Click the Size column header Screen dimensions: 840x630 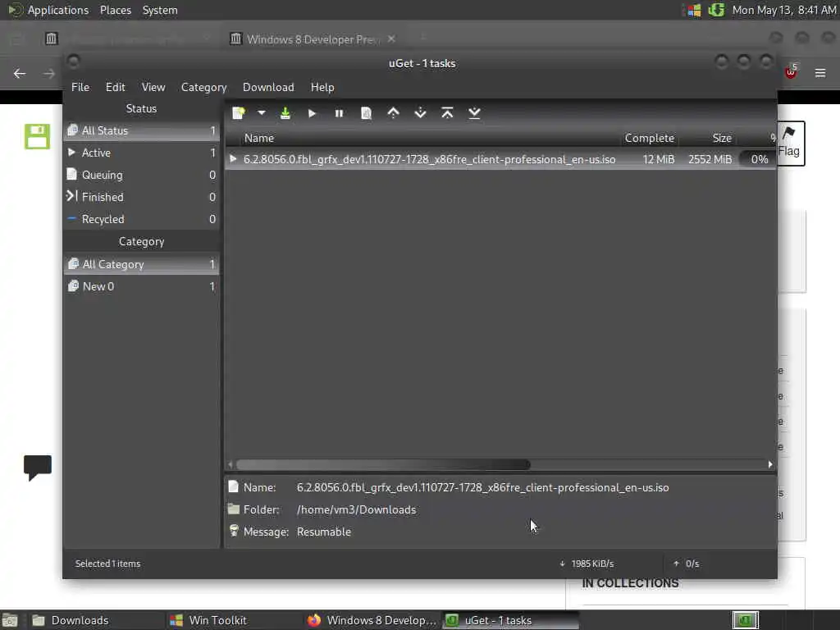tap(722, 138)
